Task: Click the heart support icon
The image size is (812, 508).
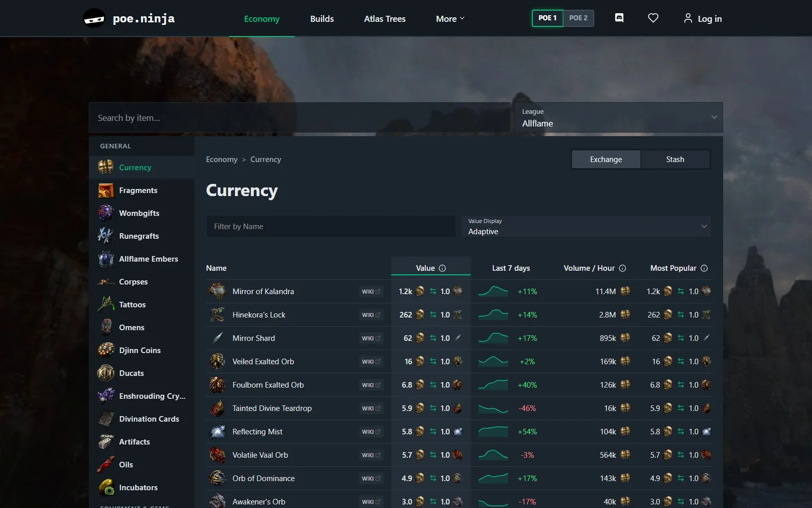Action: (653, 18)
